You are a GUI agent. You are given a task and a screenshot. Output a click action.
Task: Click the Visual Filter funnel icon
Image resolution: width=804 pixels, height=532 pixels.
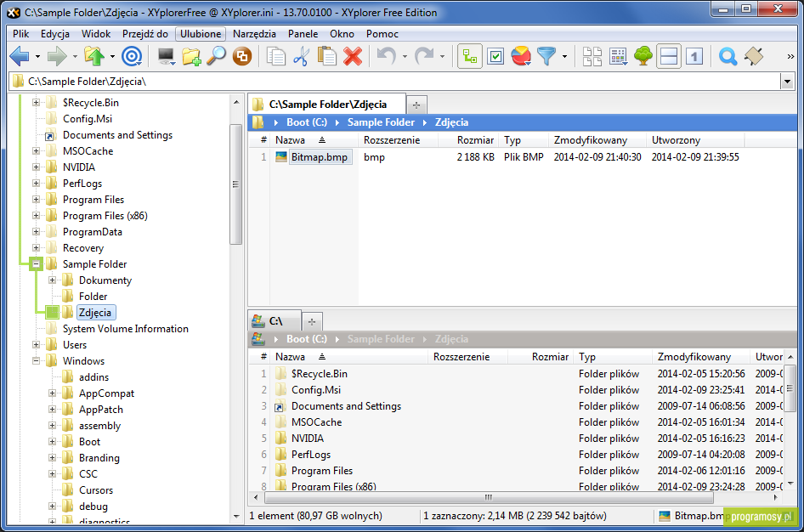(x=546, y=56)
